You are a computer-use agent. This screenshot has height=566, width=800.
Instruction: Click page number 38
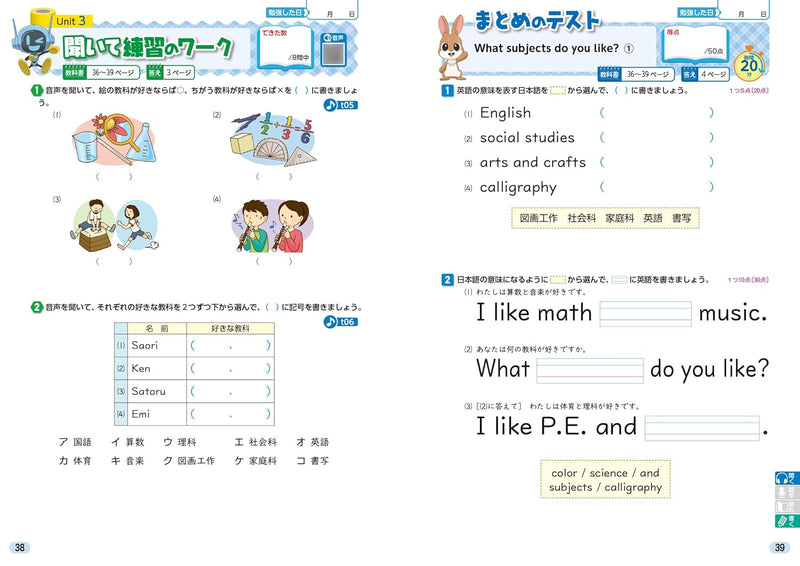click(20, 548)
